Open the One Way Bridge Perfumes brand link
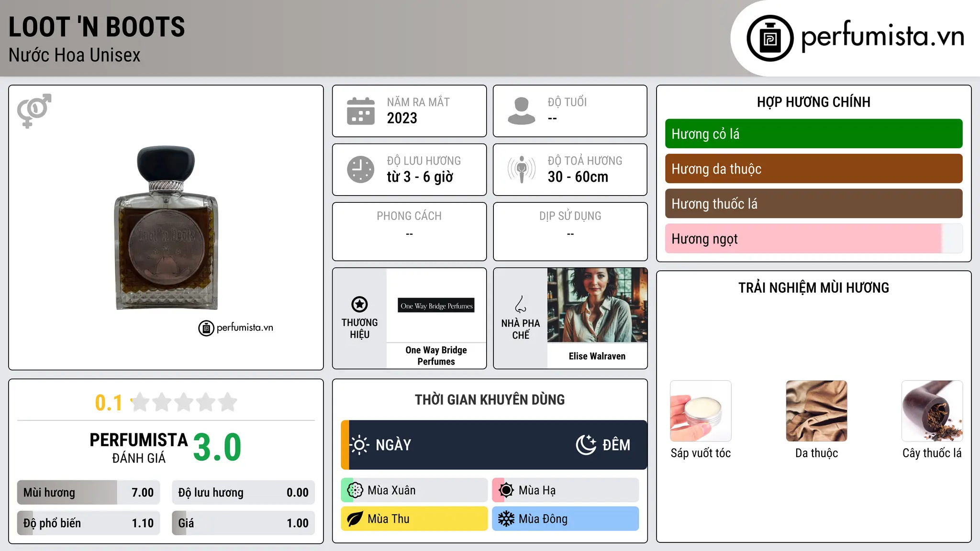The height and width of the screenshot is (551, 980). coord(436,356)
